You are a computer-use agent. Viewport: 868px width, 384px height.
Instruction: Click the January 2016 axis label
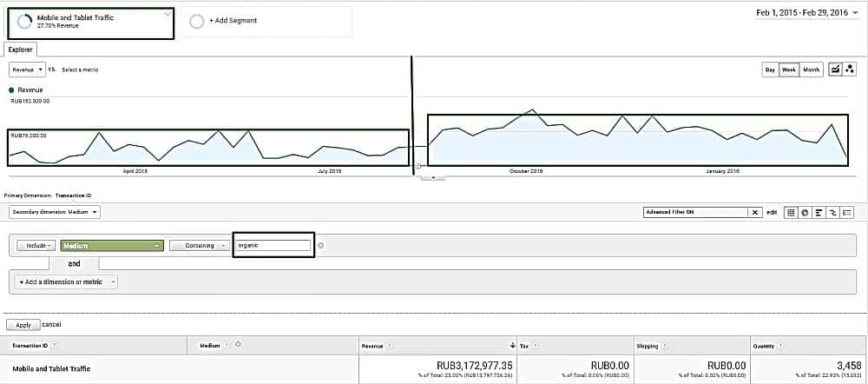point(722,171)
